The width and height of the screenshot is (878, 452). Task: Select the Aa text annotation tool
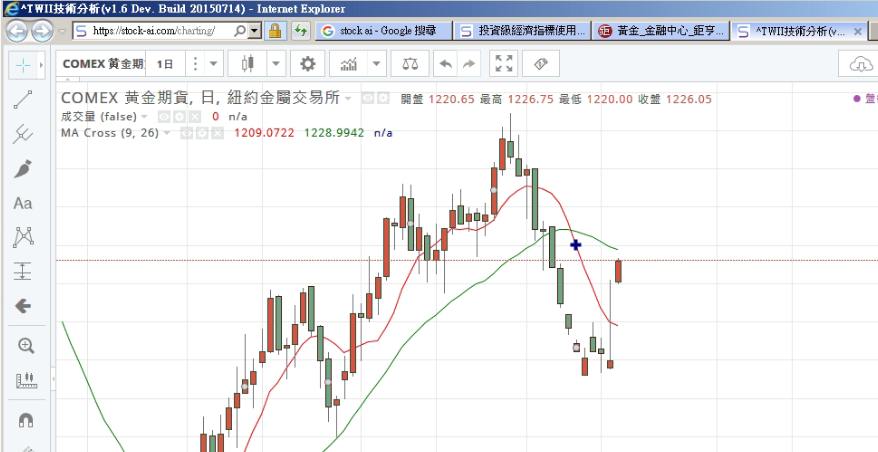coord(22,203)
